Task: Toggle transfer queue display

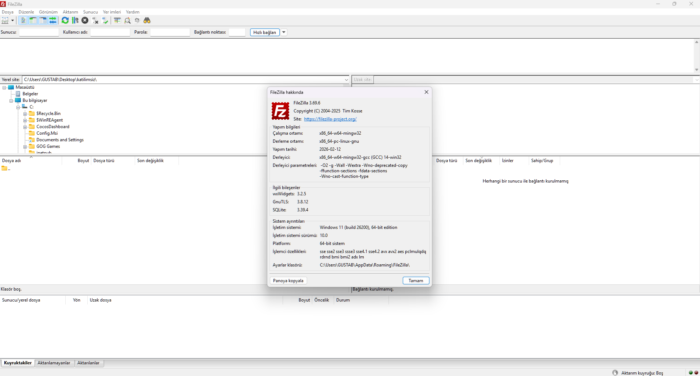Action: (53, 21)
